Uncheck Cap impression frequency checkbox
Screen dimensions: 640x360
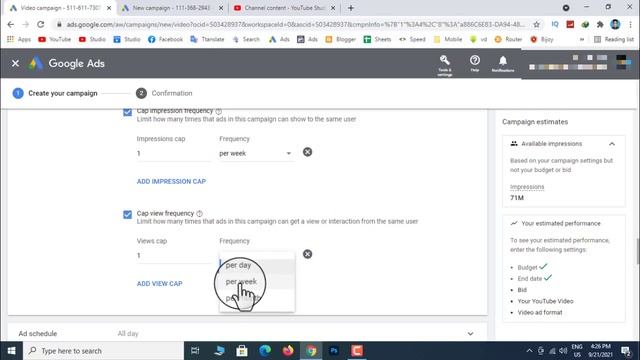coord(127,112)
